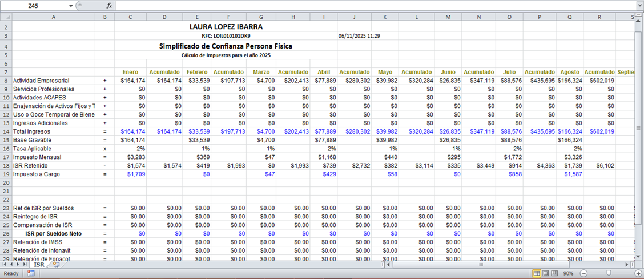Click the zoom out minus button
This screenshot has height=279, width=644.
[x=585, y=273]
